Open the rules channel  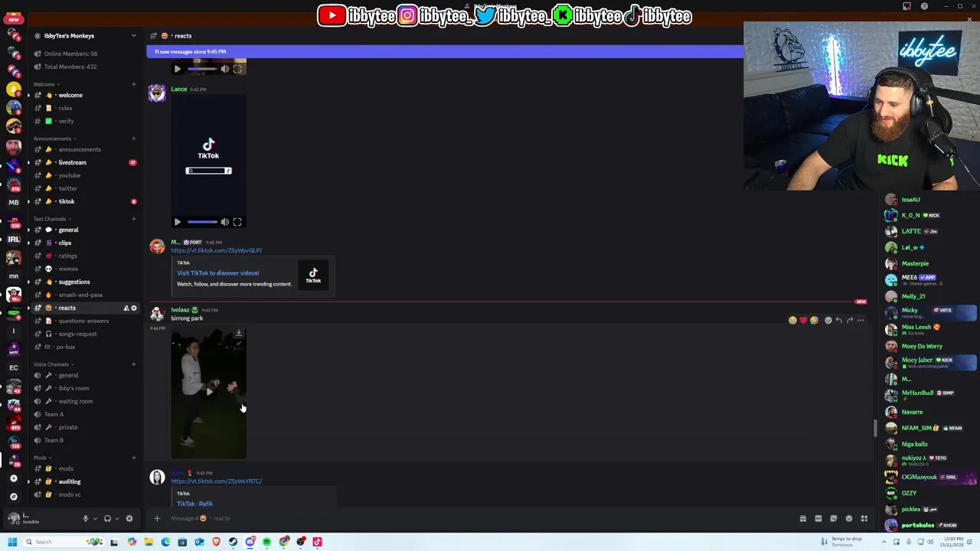[84, 108]
